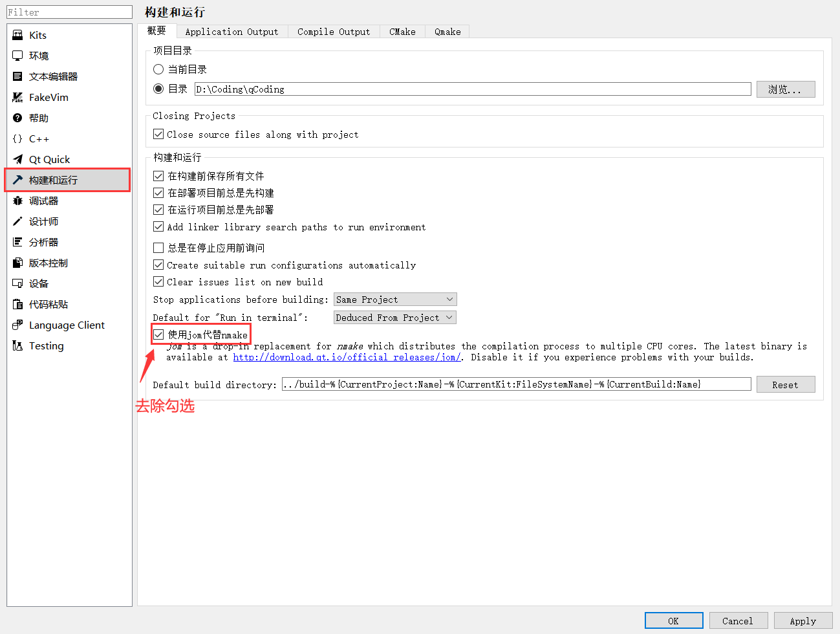
Task: Open the jom download link
Action: pos(347,357)
